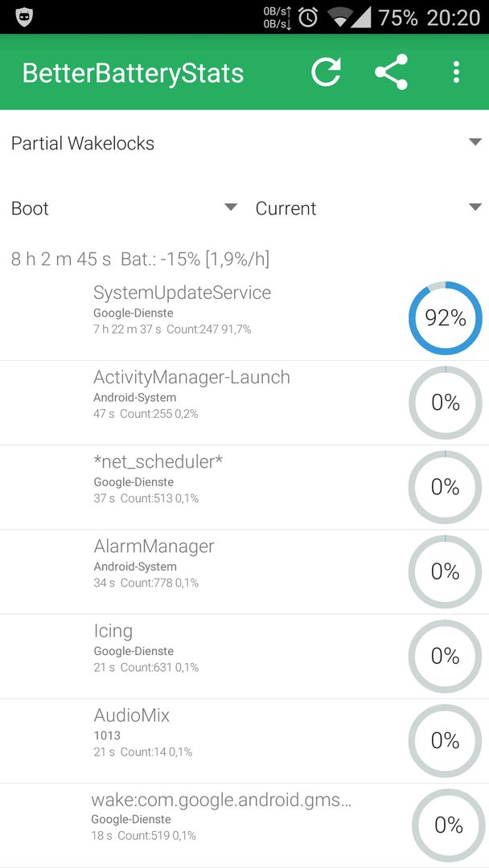Screen dimensions: 489x868
Task: Select the 92% circular gauge for SystemUpdateService
Action: [446, 318]
